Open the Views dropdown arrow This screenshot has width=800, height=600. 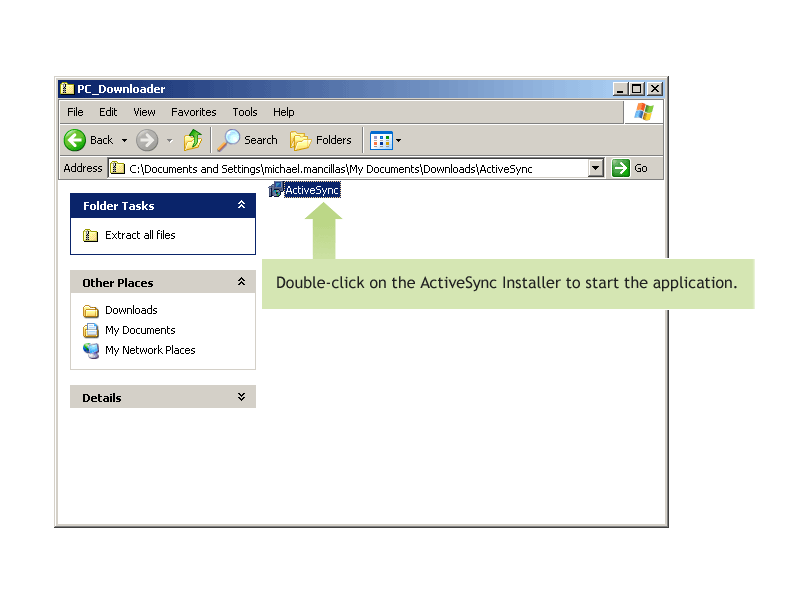pos(398,141)
